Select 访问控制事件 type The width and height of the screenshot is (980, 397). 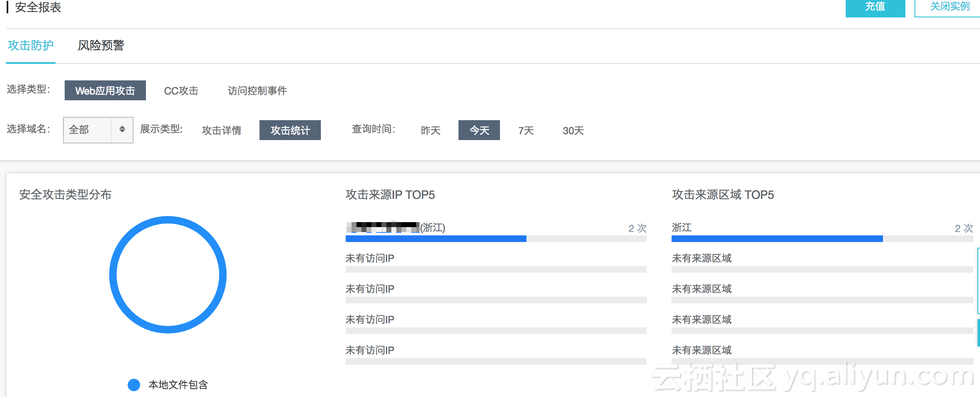[257, 91]
